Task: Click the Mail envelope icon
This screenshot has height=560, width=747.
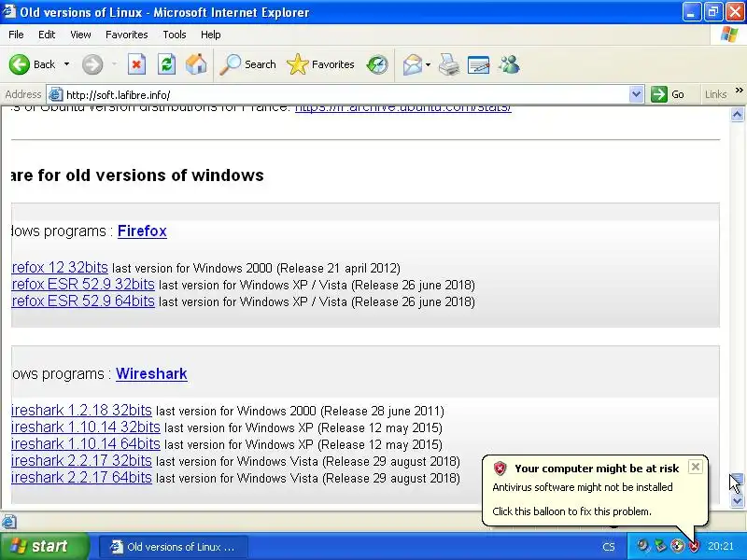Action: [412, 64]
